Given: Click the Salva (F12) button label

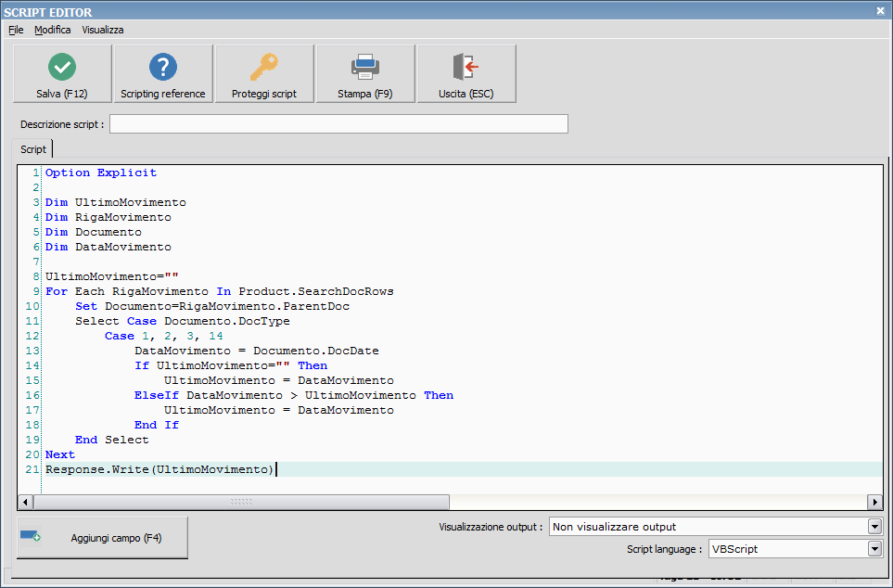Looking at the screenshot, I should pos(62,94).
